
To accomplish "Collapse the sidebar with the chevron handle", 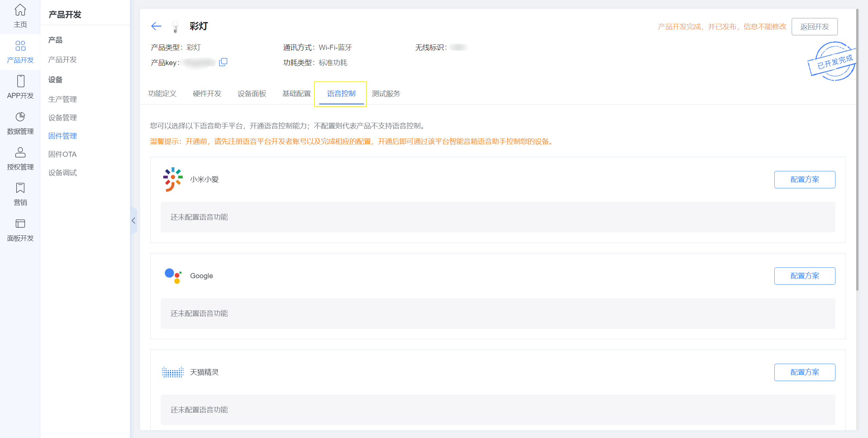I will [134, 221].
